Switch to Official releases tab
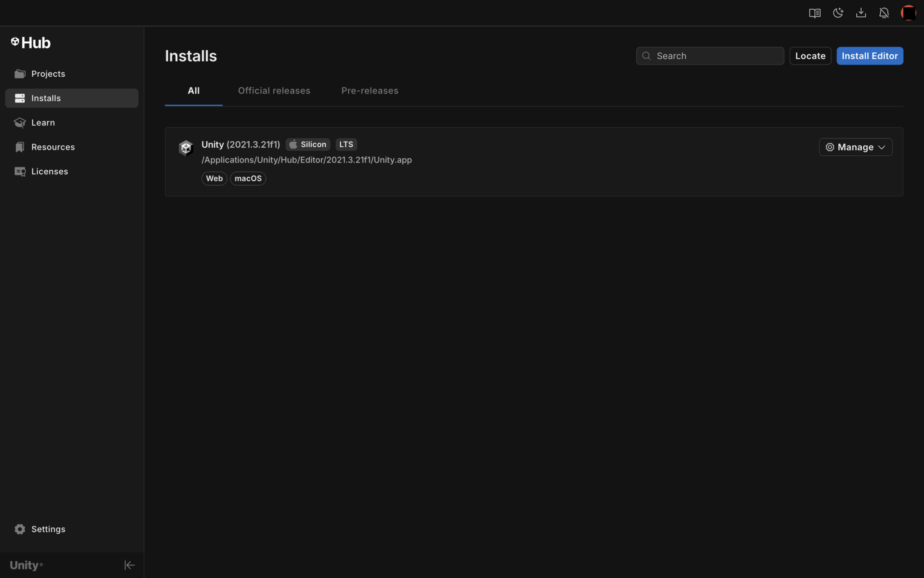924x578 pixels. click(274, 91)
